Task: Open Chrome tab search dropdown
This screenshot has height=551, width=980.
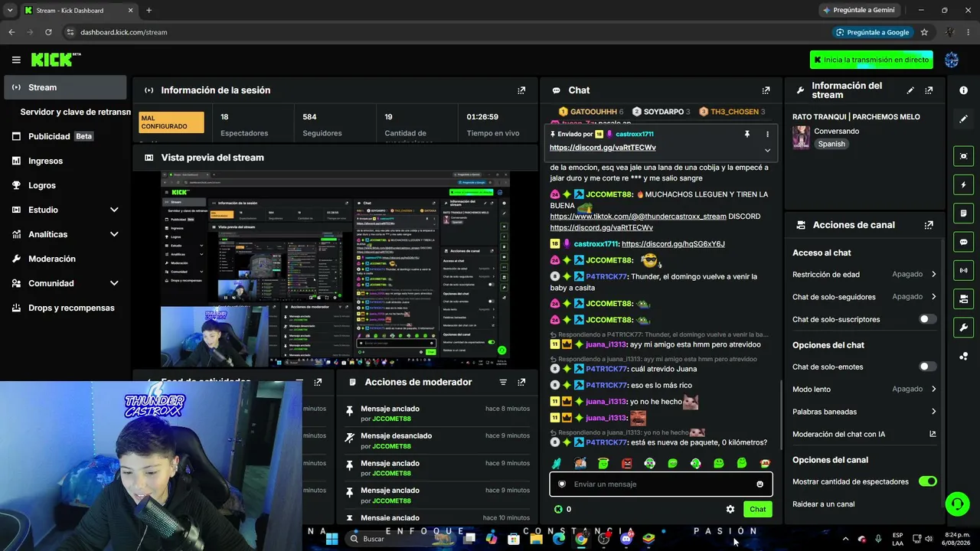Action: point(10,11)
